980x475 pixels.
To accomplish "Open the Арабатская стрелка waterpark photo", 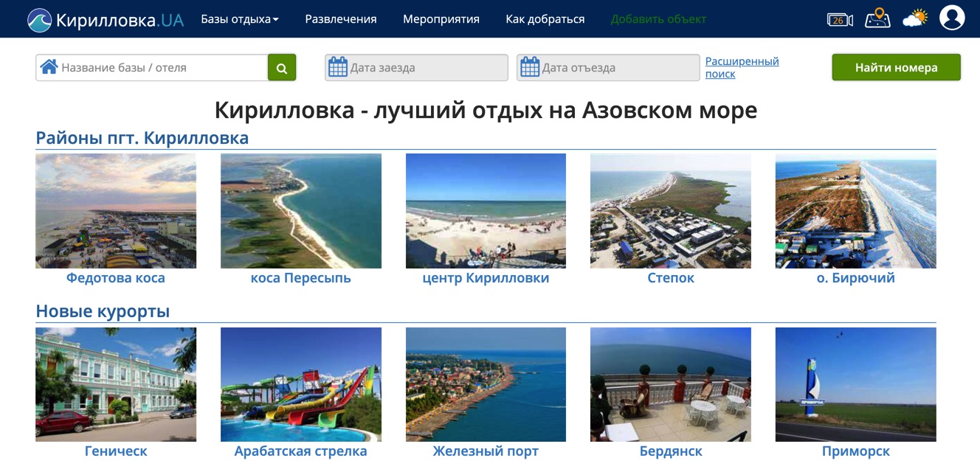I will point(301,385).
